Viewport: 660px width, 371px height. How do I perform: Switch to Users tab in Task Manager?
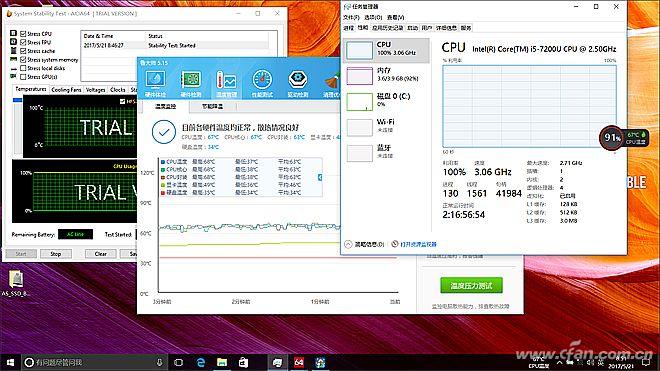427,28
